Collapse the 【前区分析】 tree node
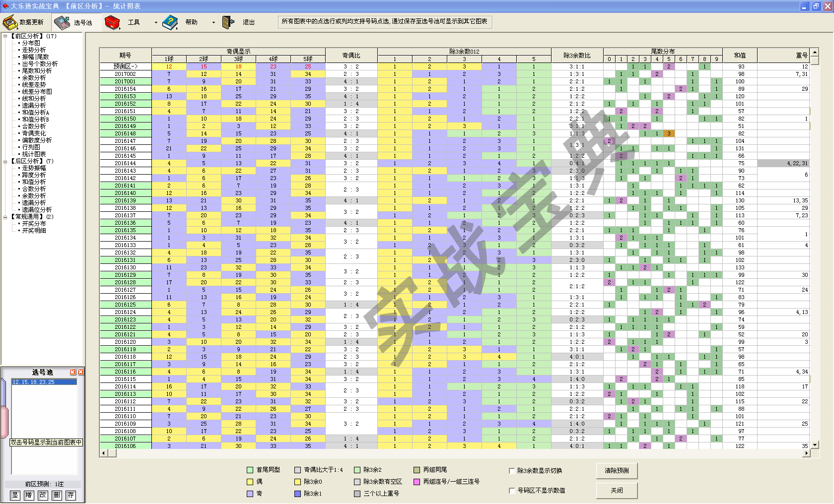The height and width of the screenshot is (504, 834). [x=5, y=36]
